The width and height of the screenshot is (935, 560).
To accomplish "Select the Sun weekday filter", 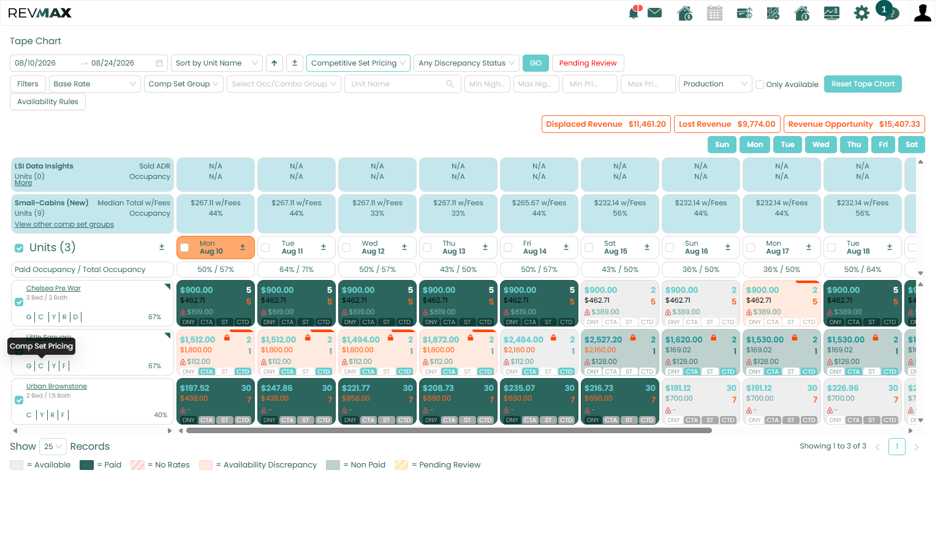I will [x=722, y=145].
